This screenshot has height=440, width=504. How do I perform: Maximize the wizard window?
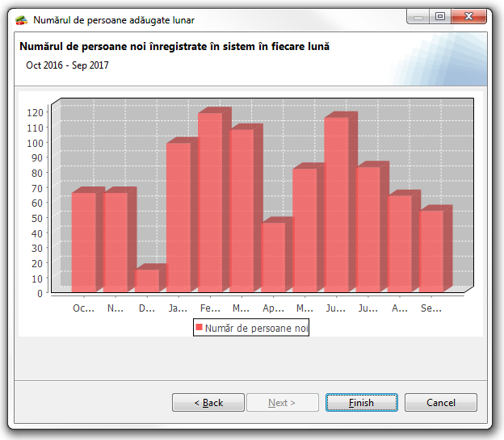click(440, 17)
